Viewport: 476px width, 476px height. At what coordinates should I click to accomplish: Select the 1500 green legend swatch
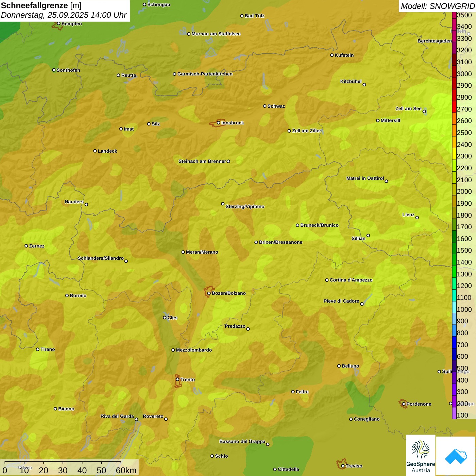click(454, 248)
